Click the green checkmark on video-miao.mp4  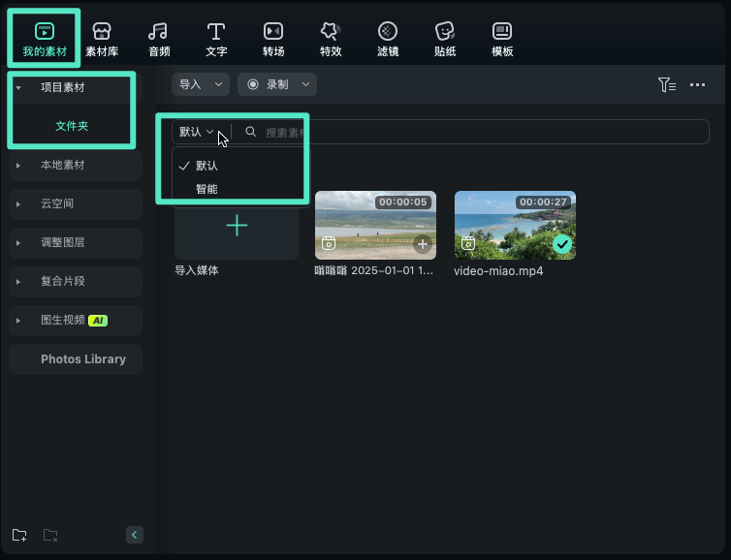click(x=562, y=244)
